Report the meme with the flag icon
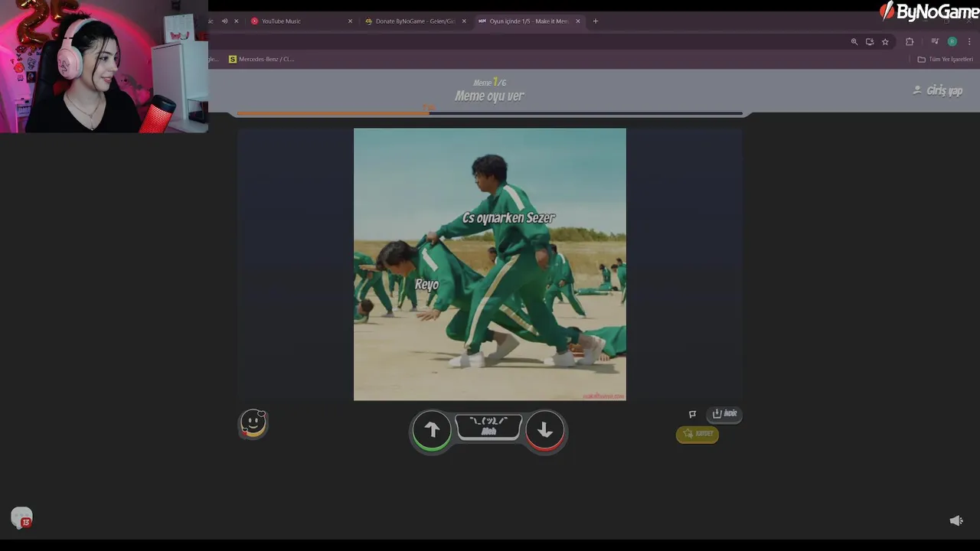The height and width of the screenshot is (551, 980). pos(692,414)
